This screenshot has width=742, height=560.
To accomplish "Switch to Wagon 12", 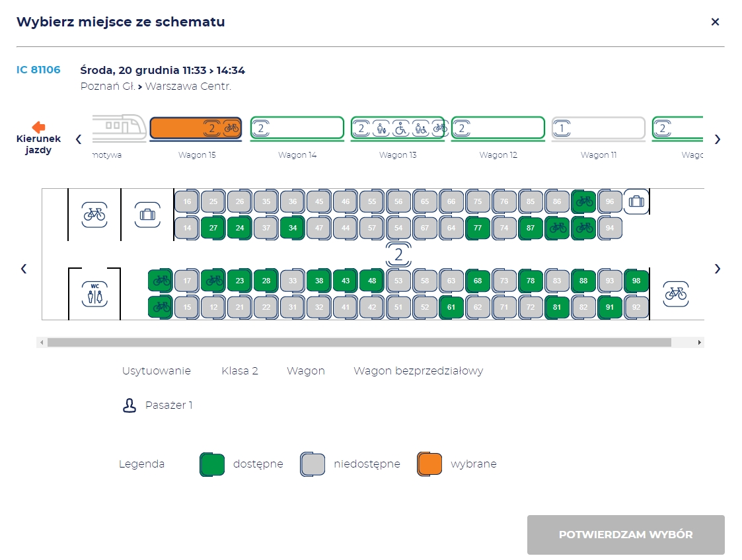I will (x=498, y=128).
